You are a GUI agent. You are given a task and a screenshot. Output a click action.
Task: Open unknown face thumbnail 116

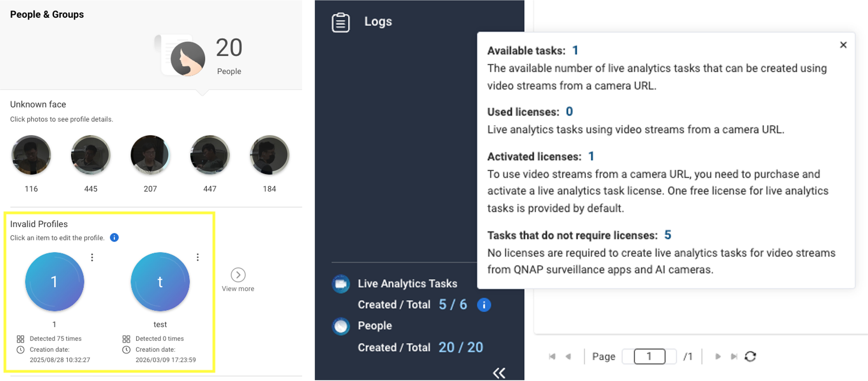click(31, 155)
